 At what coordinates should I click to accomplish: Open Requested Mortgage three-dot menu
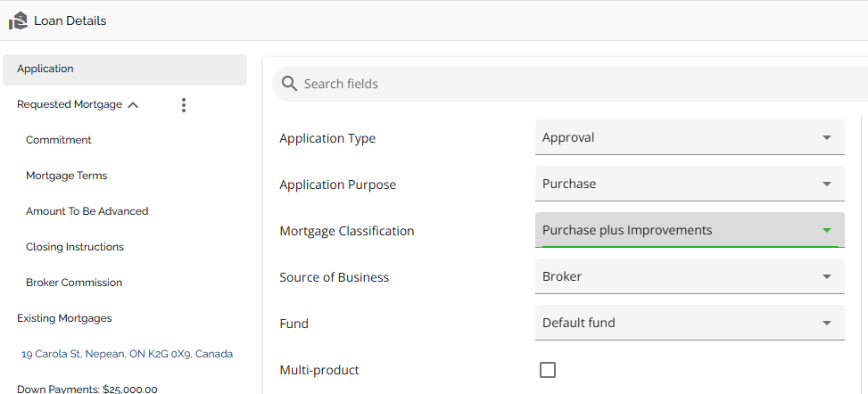click(184, 105)
